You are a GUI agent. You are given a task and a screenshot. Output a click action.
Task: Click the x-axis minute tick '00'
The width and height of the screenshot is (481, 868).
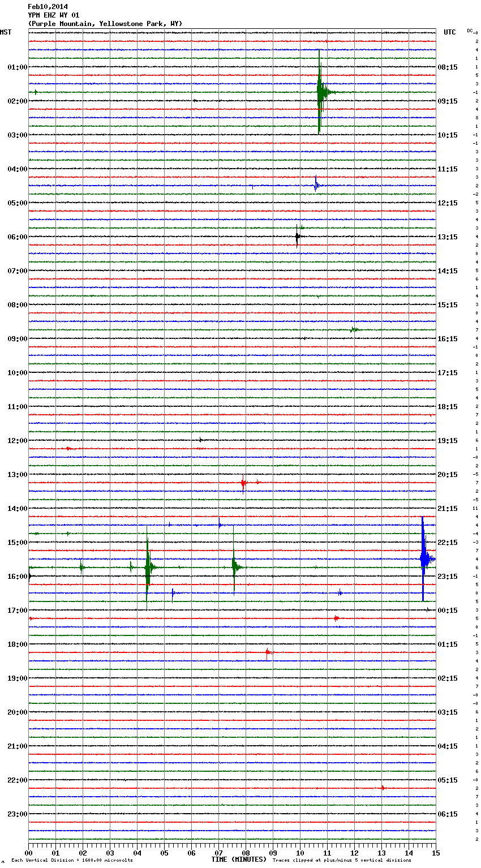[28, 853]
